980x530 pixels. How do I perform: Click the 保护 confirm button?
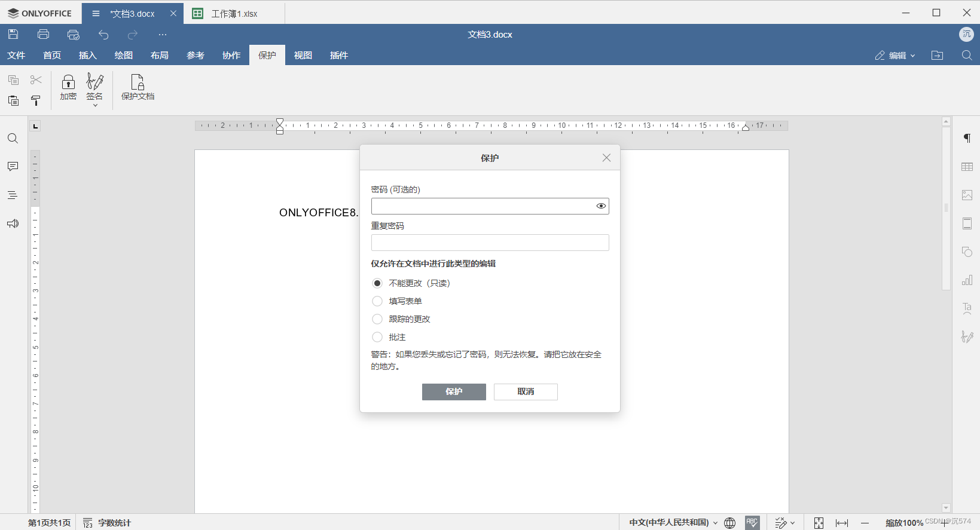454,391
